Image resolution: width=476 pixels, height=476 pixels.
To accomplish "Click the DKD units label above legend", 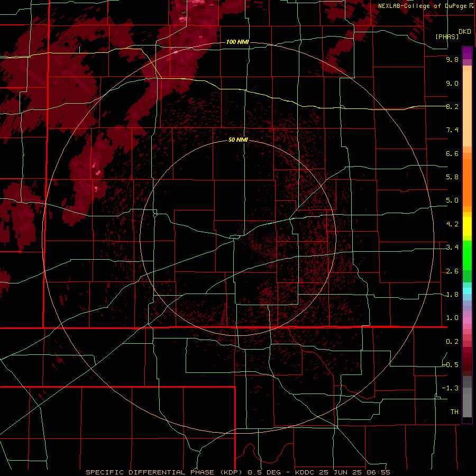I will point(465,31).
